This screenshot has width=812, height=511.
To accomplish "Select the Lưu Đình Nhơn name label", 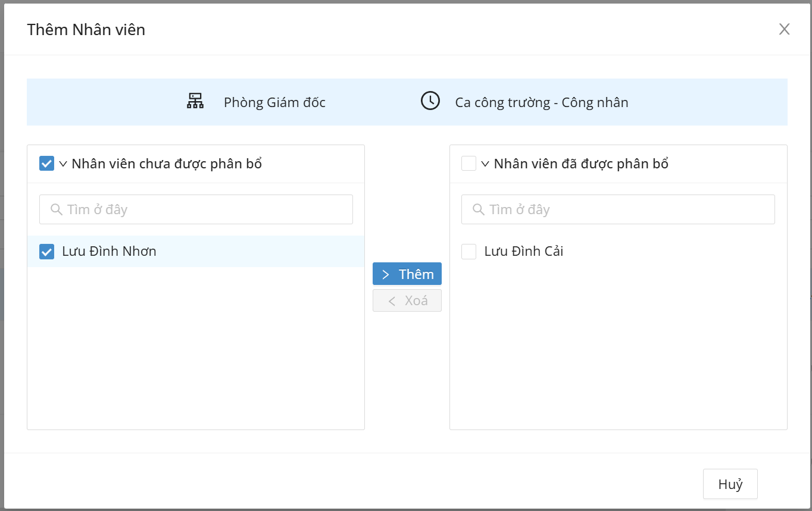I will (x=109, y=252).
